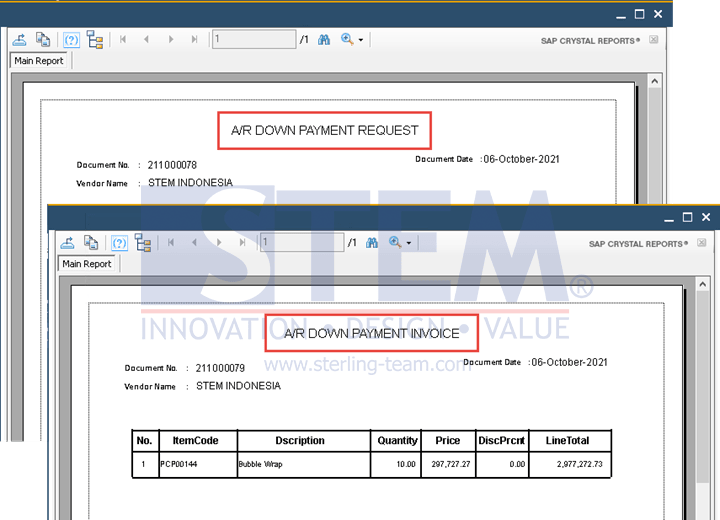Click Zoom magnifier in Invoice window
This screenshot has width=720, height=520.
[x=395, y=242]
